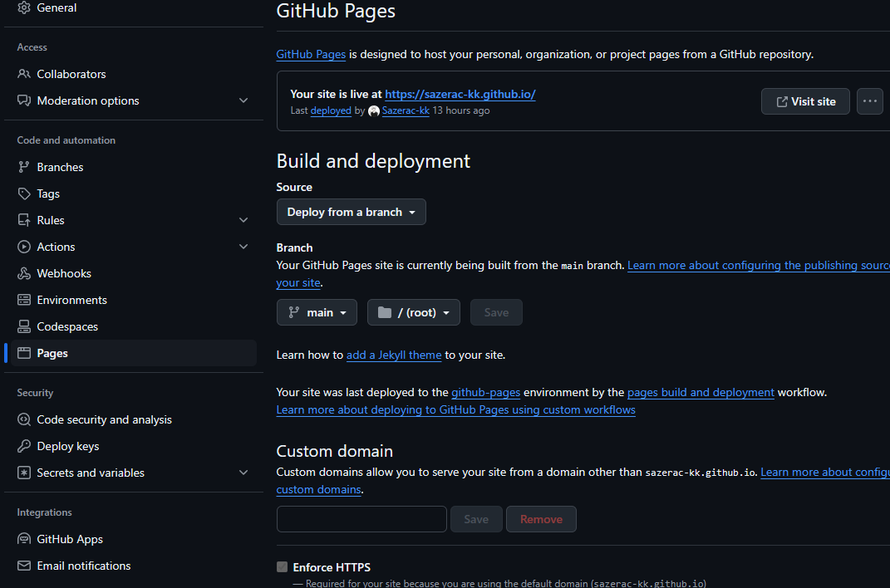The height and width of the screenshot is (588, 890).
Task: Click the Code security shield-search icon
Action: [x=24, y=419]
